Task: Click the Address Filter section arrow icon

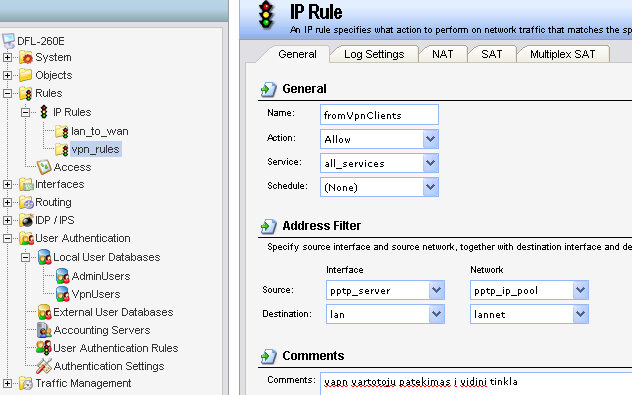Action: [268, 226]
